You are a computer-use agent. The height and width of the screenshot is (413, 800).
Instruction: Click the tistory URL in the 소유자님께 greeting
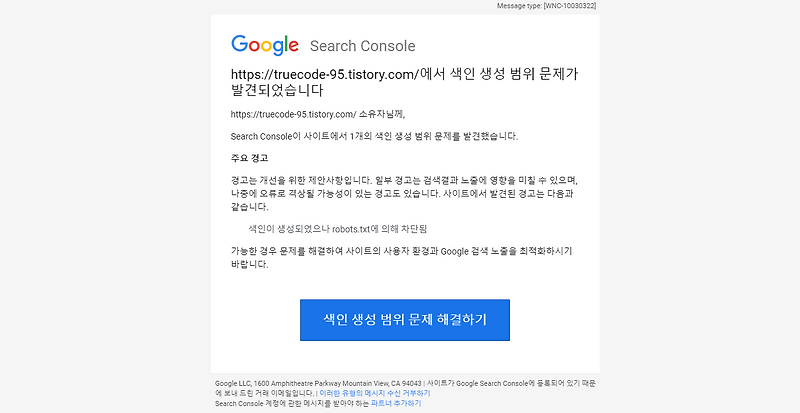pyautogui.click(x=293, y=114)
